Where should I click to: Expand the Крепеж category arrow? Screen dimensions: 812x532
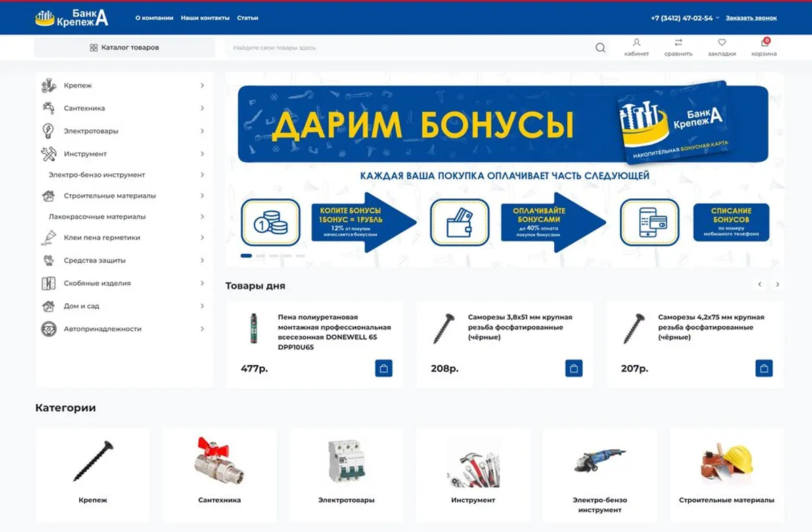tap(202, 85)
